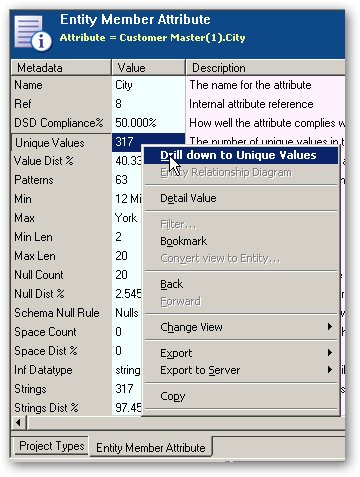Click the City value cell
360x477 pixels.
[x=148, y=85]
